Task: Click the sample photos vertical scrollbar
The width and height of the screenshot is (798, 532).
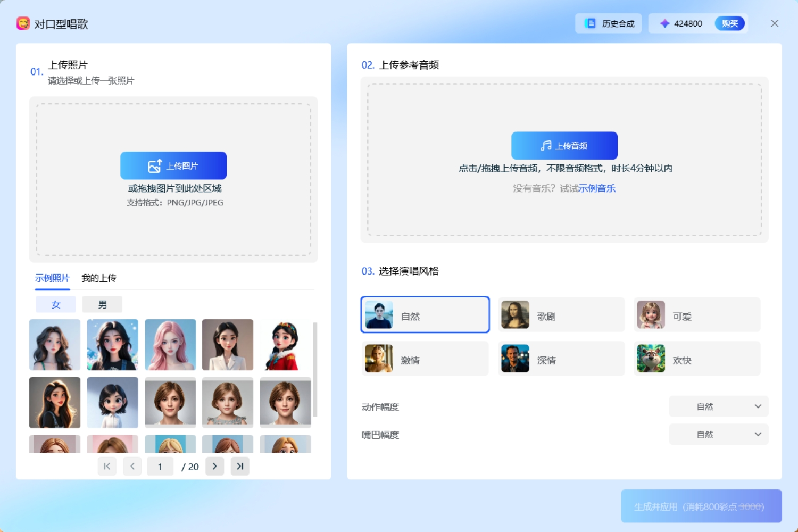Action: tap(315, 370)
